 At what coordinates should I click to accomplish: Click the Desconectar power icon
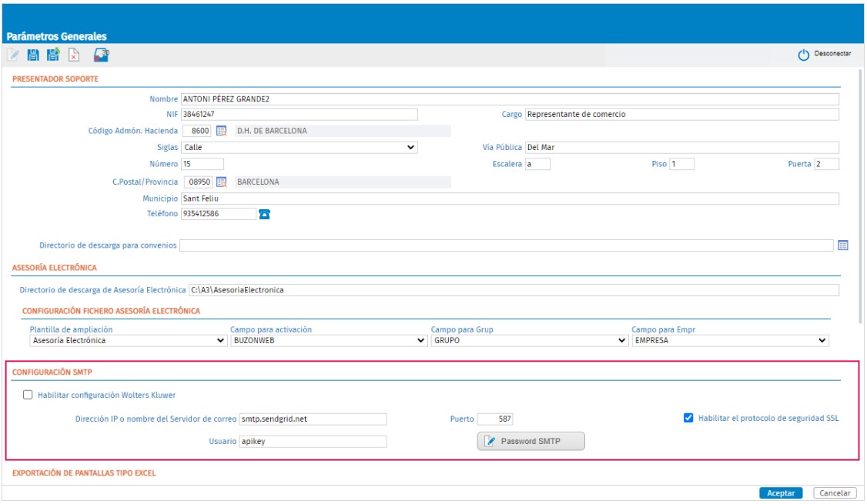coord(803,55)
